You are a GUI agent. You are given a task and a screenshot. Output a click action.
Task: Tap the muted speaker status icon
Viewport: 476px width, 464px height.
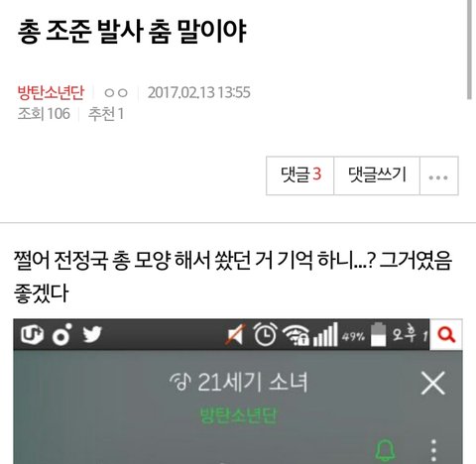(x=235, y=335)
